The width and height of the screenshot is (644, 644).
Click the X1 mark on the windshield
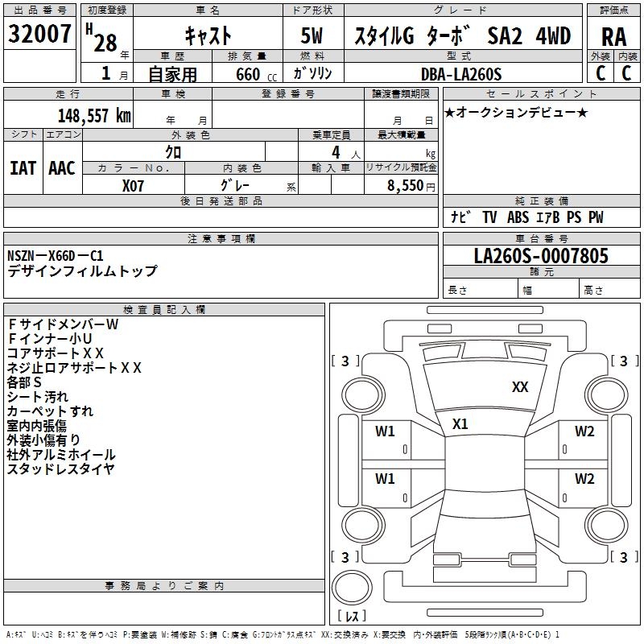pos(460,424)
